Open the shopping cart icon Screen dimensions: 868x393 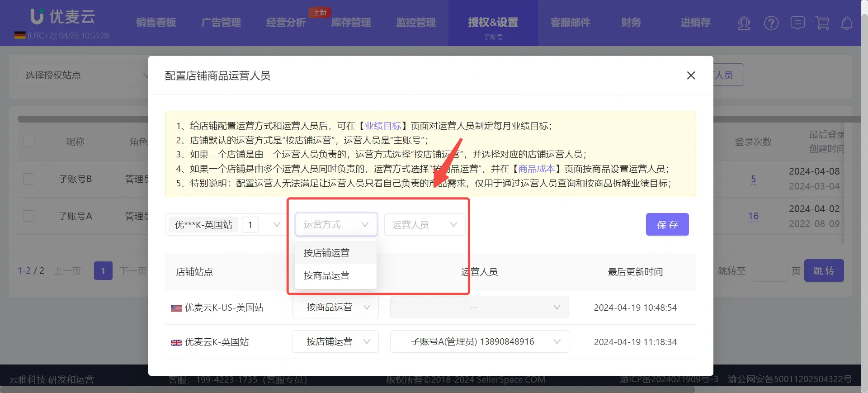coord(822,23)
